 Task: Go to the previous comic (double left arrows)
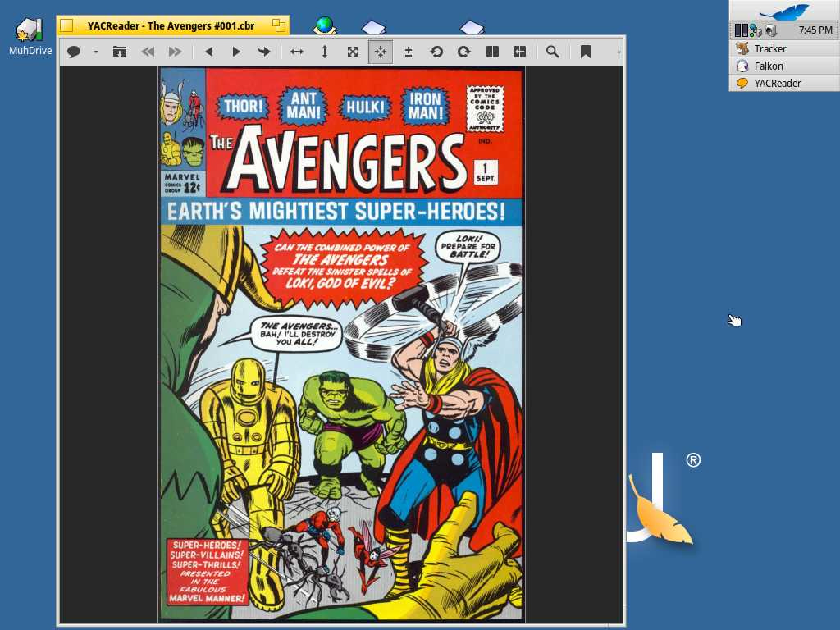pos(148,52)
